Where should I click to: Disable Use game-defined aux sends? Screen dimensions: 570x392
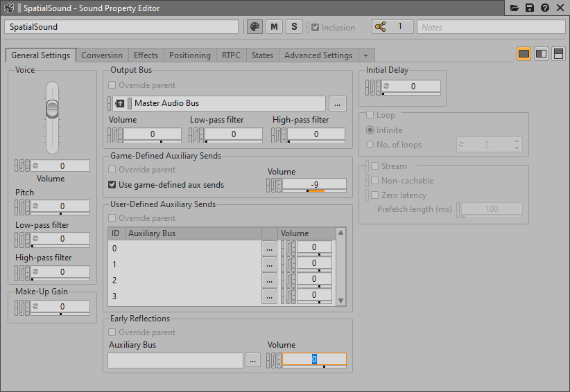pyautogui.click(x=112, y=185)
